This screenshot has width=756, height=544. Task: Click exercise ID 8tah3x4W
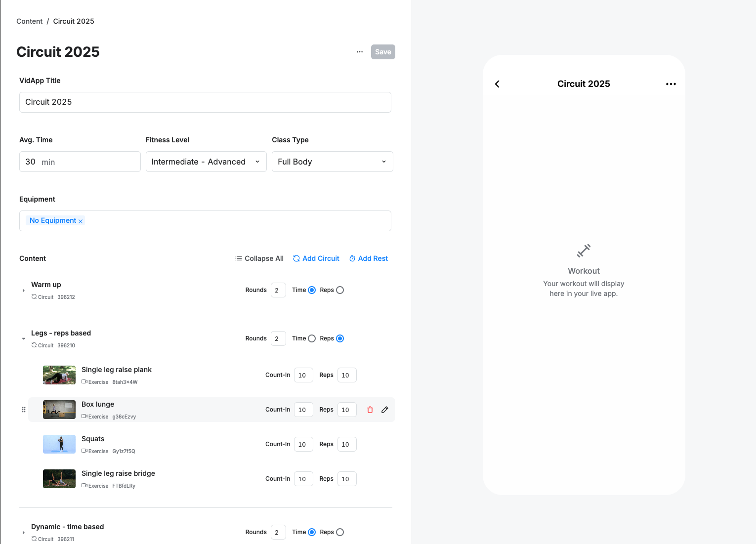(x=125, y=382)
